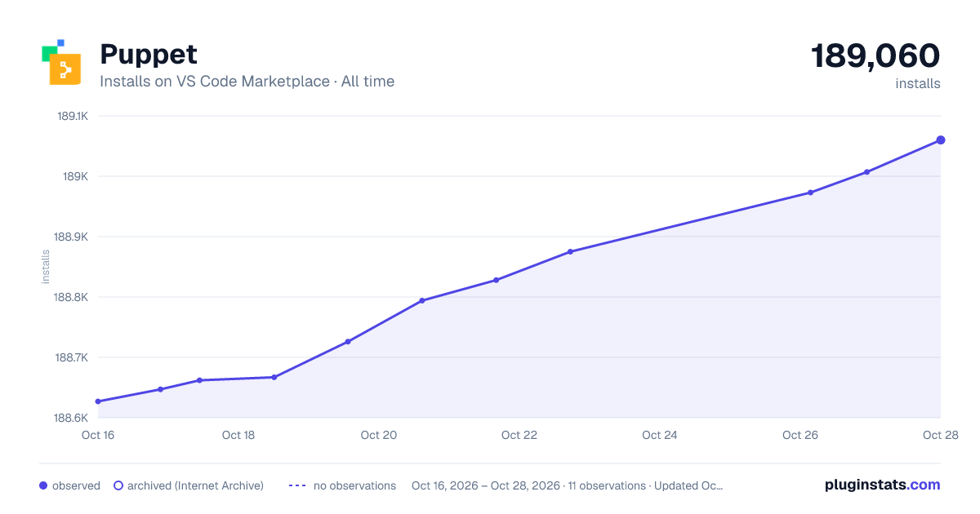Click the 'archived (Internet Archive)' legend label
The height and width of the screenshot is (514, 980).
tap(195, 485)
